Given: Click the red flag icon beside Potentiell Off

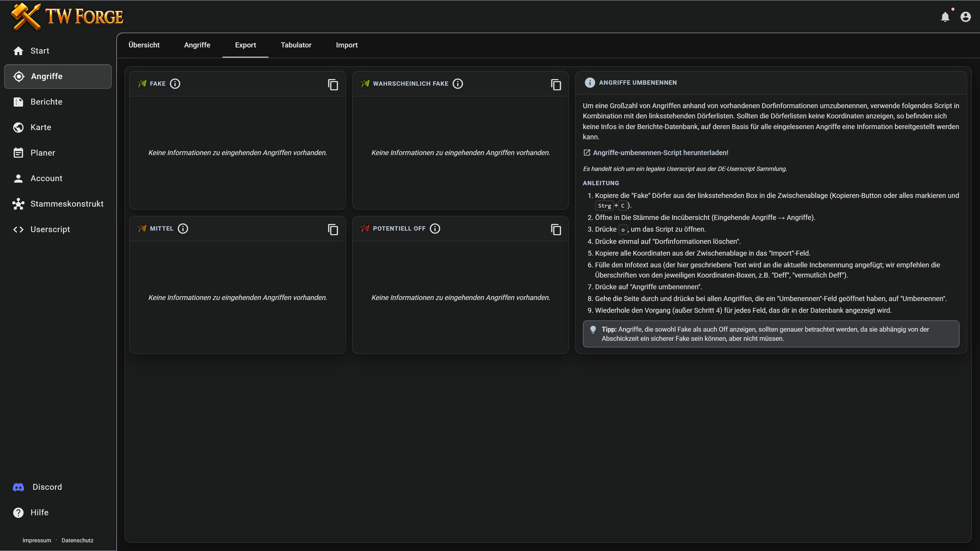Looking at the screenshot, I should coord(365,228).
